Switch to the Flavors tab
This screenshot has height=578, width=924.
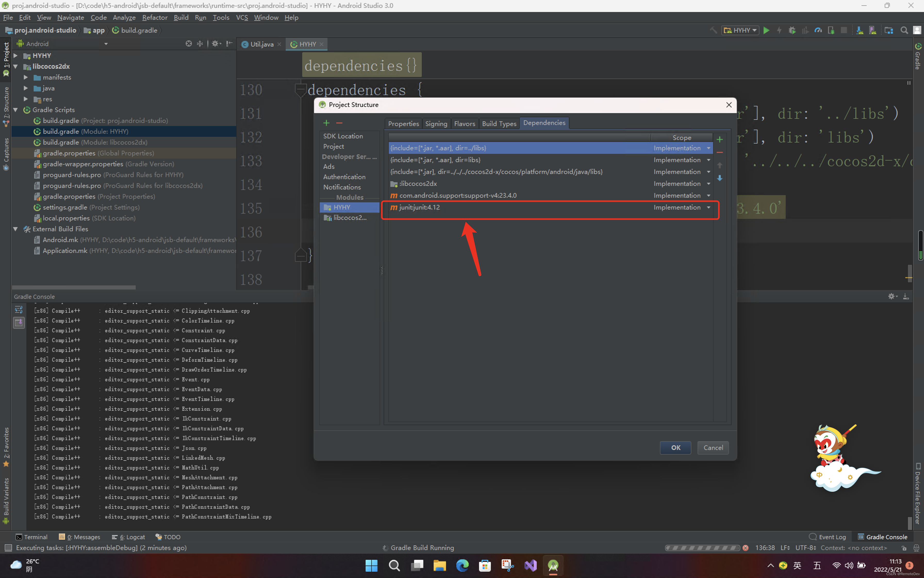coord(465,124)
